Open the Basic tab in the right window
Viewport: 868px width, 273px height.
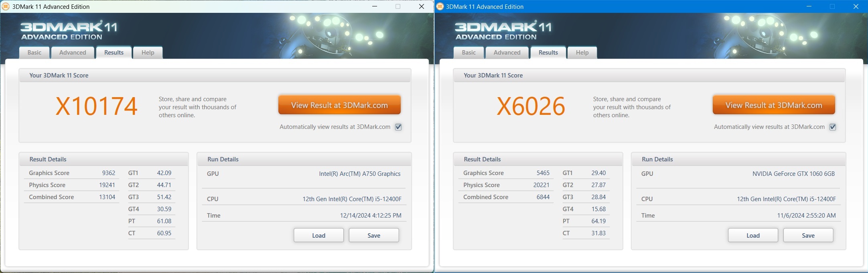tap(469, 53)
